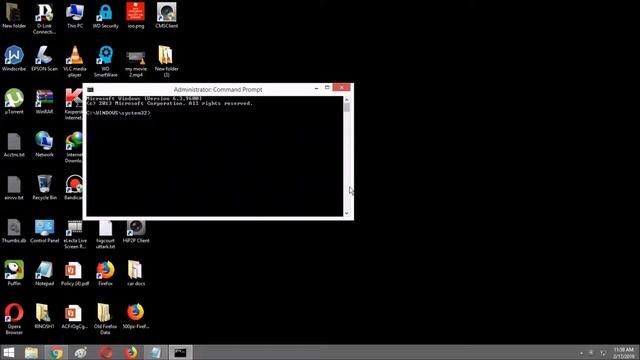Click the Administrator: Command Prompt title bar
This screenshot has width=640, height=360.
tap(218, 89)
